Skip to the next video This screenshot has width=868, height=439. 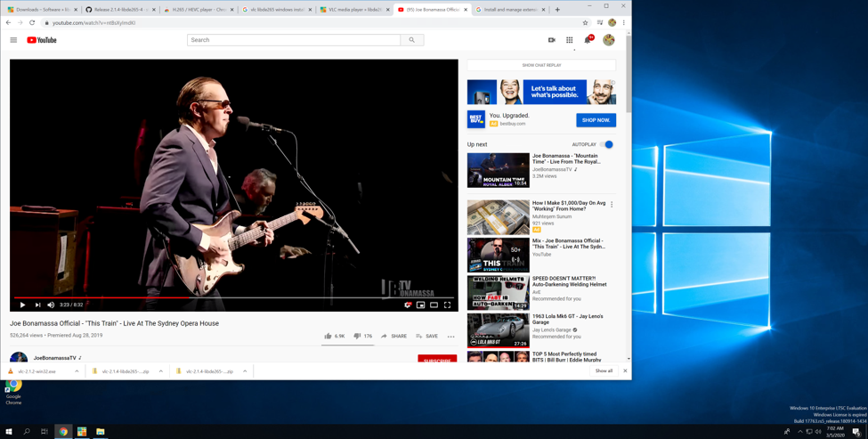37,305
